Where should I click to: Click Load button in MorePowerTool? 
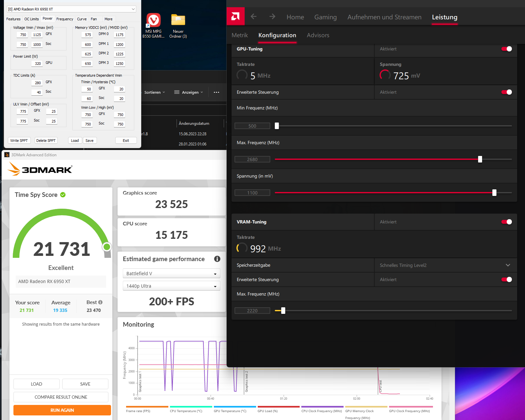point(75,141)
